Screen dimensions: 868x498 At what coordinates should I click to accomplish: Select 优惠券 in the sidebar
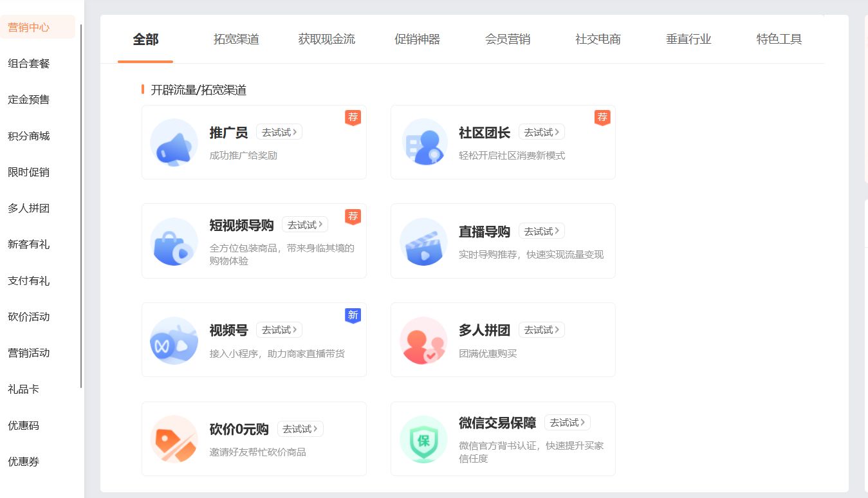click(24, 462)
